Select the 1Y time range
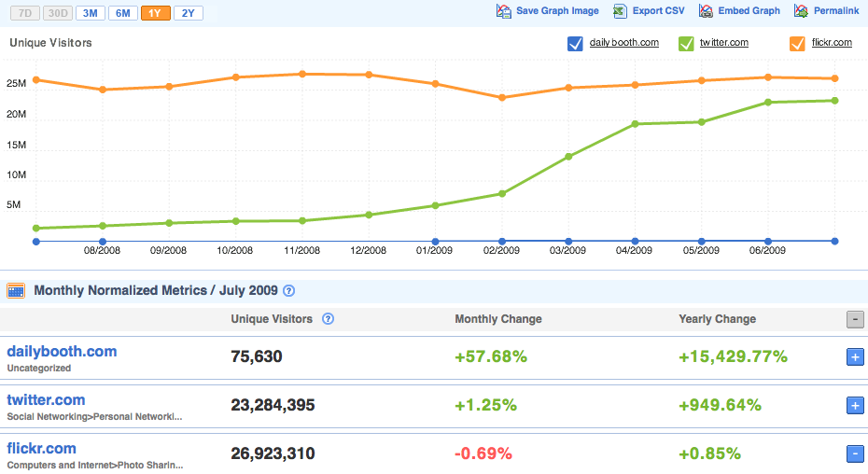This screenshot has width=868, height=474. pos(156,13)
